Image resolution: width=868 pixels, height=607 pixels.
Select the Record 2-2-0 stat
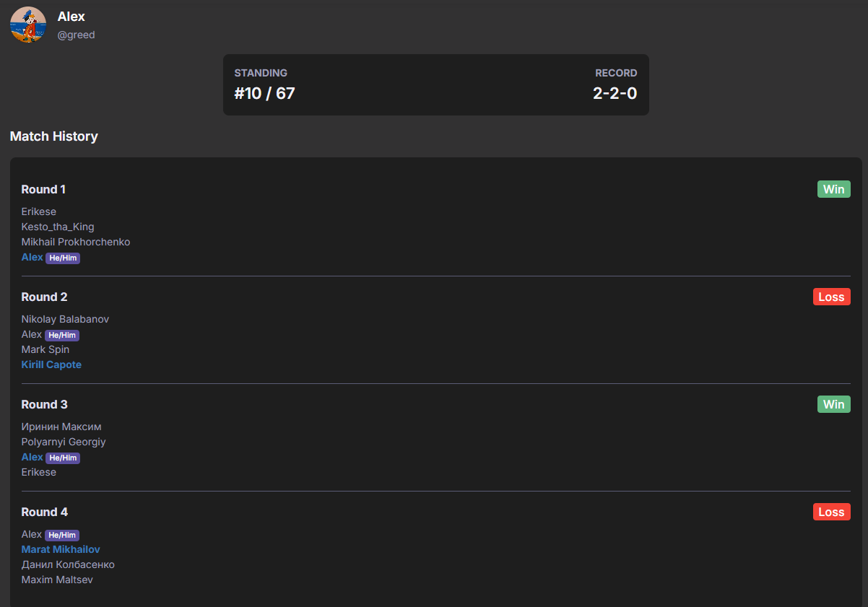click(615, 93)
